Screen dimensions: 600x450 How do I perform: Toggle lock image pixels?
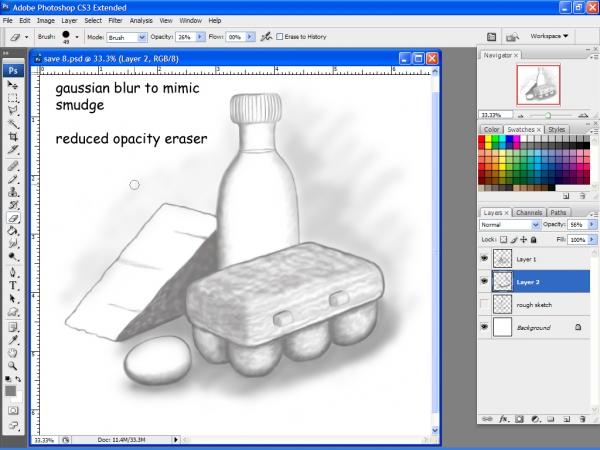(x=514, y=240)
